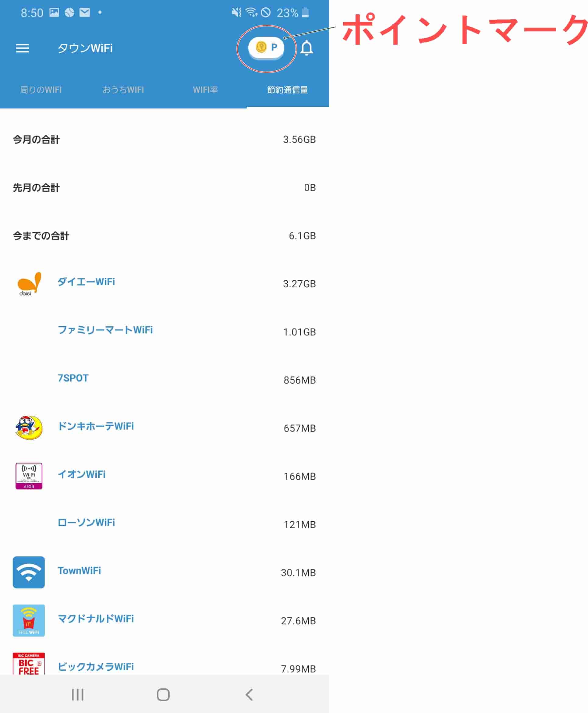Tap the 1.01GB value for ファミリーマートWiFi
Screen dimensions: 588x713
coord(299,332)
